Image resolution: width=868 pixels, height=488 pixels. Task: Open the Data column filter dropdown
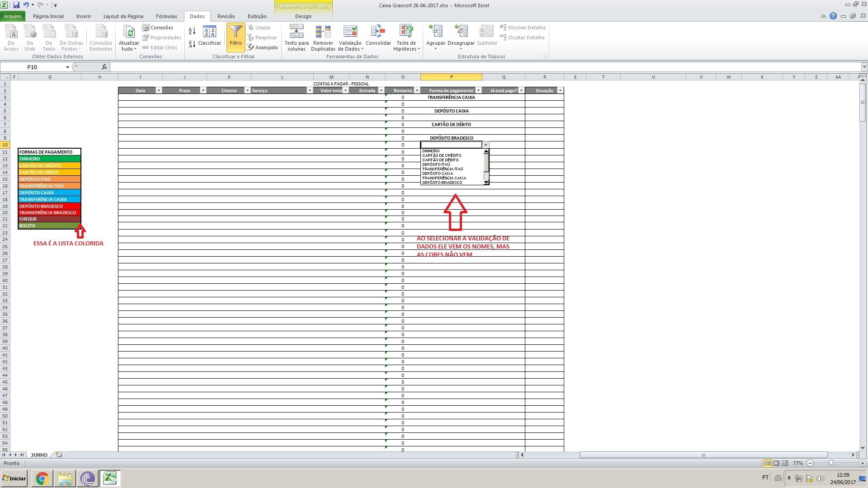(x=159, y=90)
